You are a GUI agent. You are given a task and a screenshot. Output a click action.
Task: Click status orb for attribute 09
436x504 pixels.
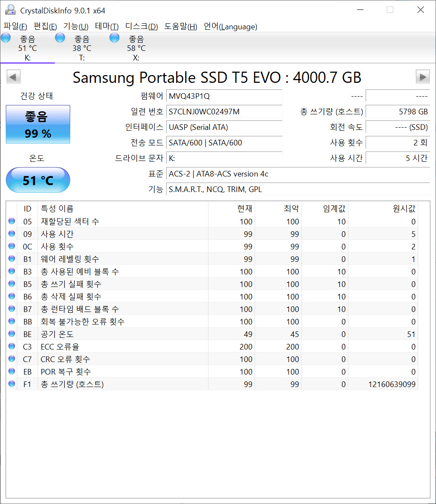coord(12,234)
